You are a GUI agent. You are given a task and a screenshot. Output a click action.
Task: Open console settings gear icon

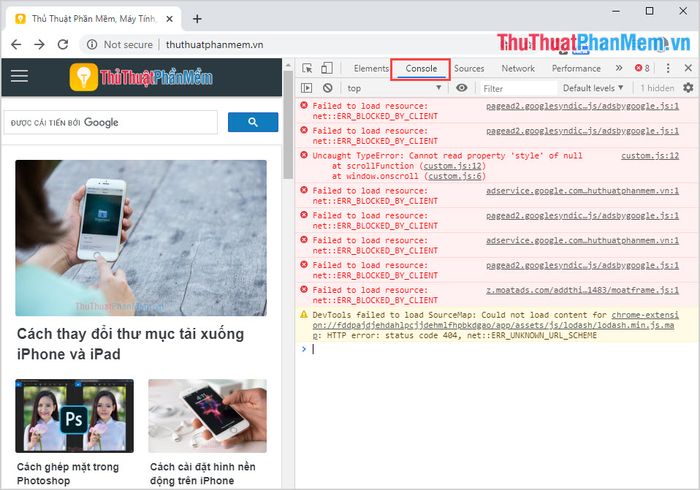point(688,88)
